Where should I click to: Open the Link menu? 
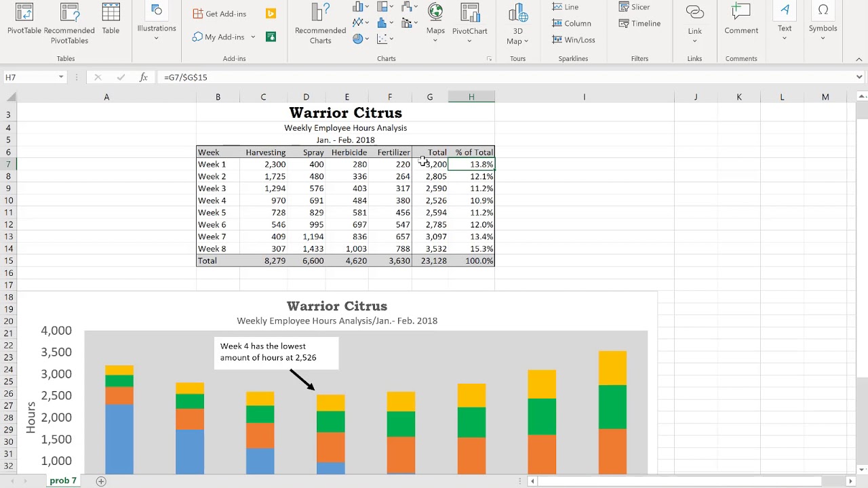click(x=694, y=24)
